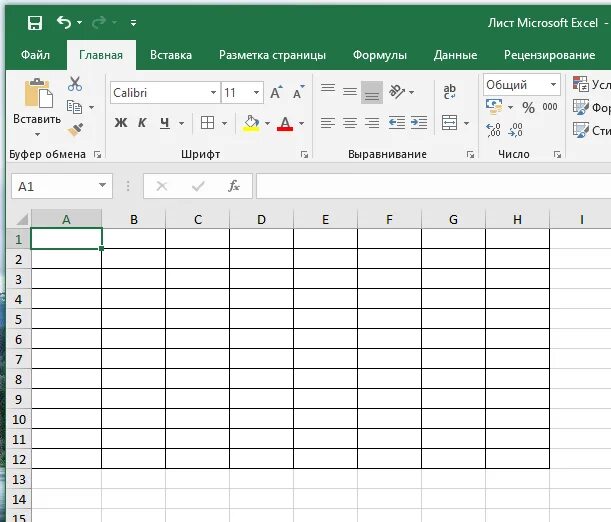Select column D header
Screen dimensions: 611x522
point(261,219)
